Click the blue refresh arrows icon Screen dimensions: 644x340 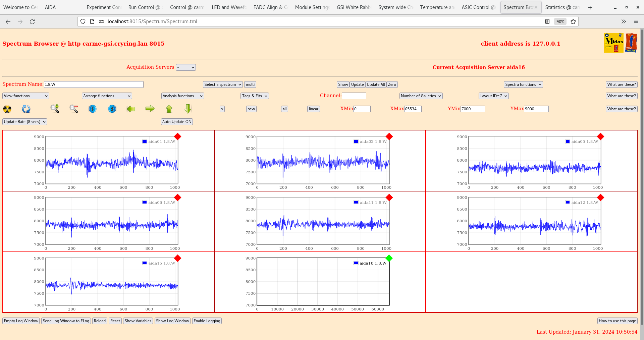pos(26,109)
